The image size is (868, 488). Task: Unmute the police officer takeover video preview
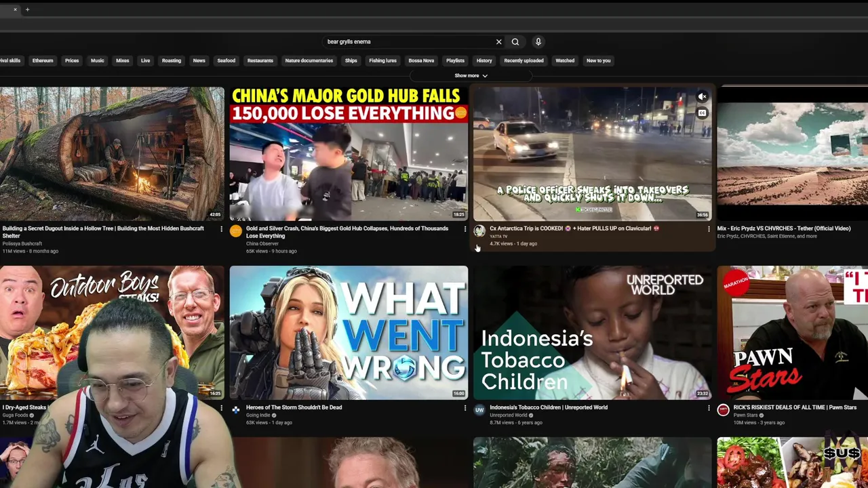[702, 97]
